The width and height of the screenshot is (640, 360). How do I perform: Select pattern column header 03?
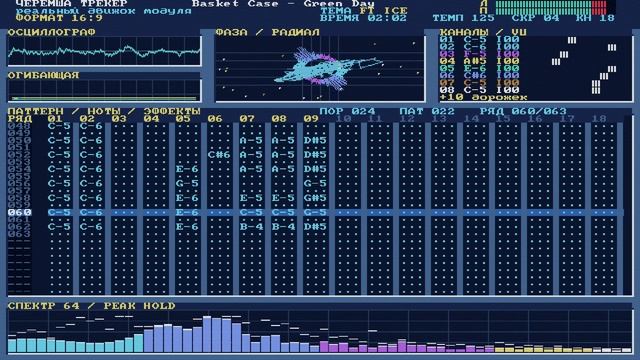[x=119, y=119]
